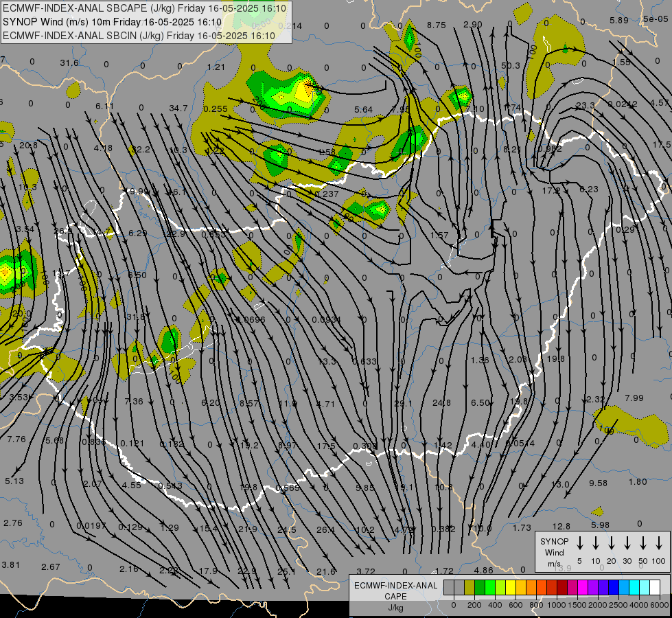Click the map value 8.75
The image size is (672, 618).
[x=437, y=25]
